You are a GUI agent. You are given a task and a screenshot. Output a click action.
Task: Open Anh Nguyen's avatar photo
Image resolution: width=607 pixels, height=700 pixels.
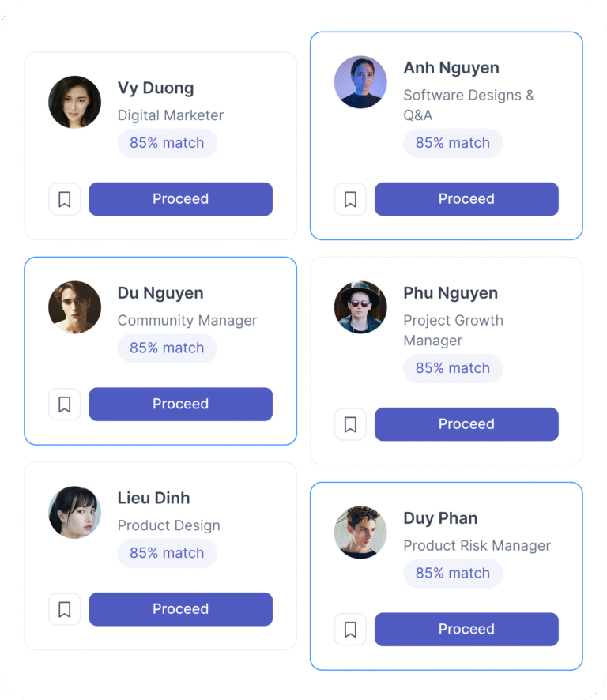(360, 82)
